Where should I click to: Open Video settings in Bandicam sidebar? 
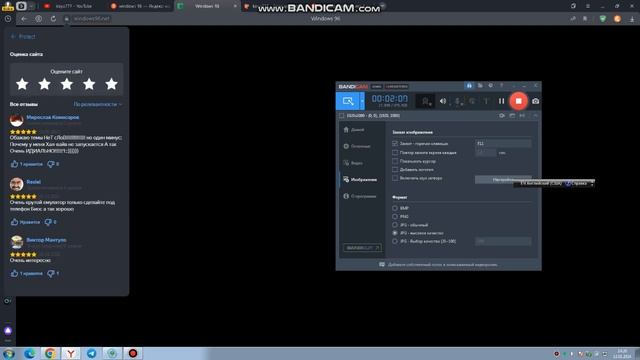353,163
